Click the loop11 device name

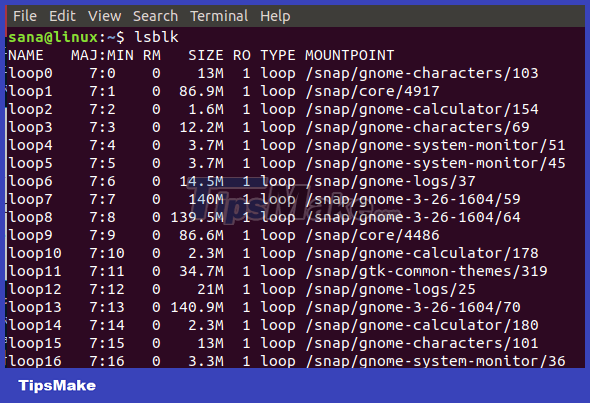coord(35,271)
